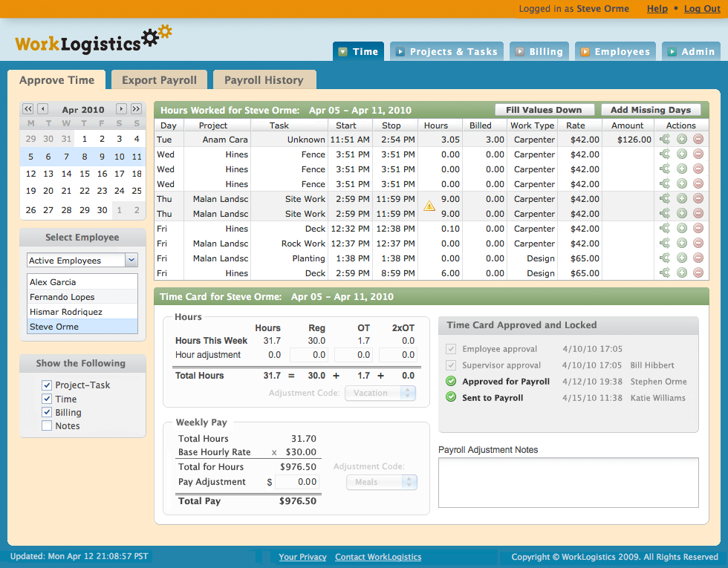The width and height of the screenshot is (728, 568).
Task: Switch to the Export Payroll tab
Action: 159,80
